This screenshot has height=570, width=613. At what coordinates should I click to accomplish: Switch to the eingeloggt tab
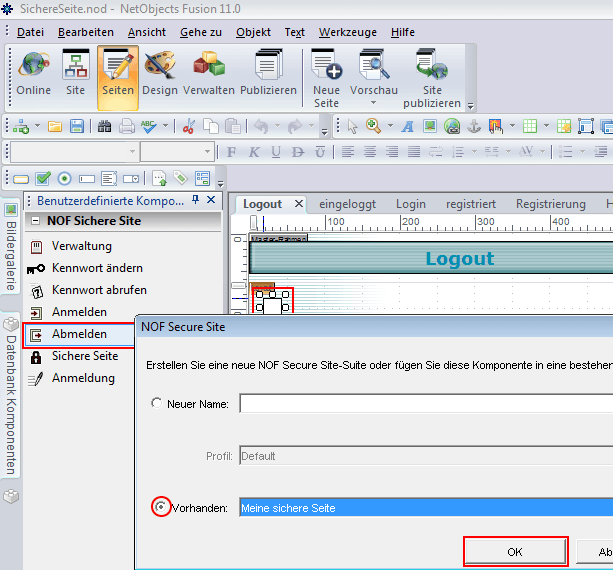point(347,204)
